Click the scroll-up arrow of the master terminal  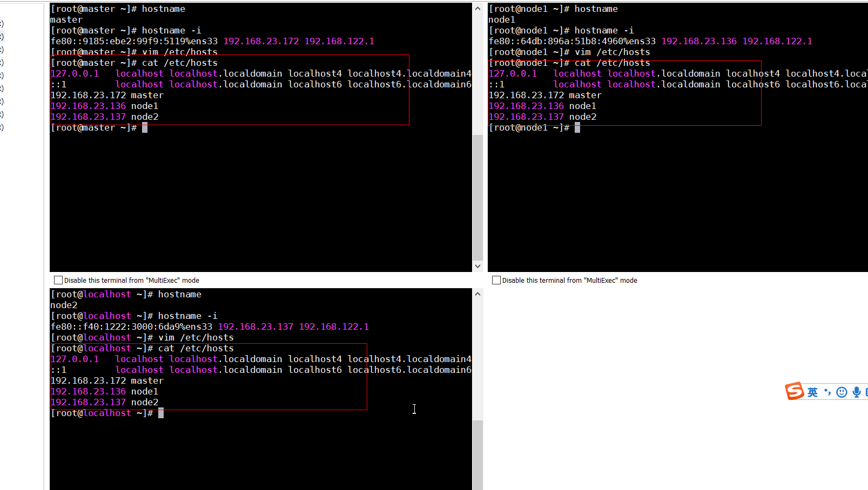pyautogui.click(x=477, y=9)
